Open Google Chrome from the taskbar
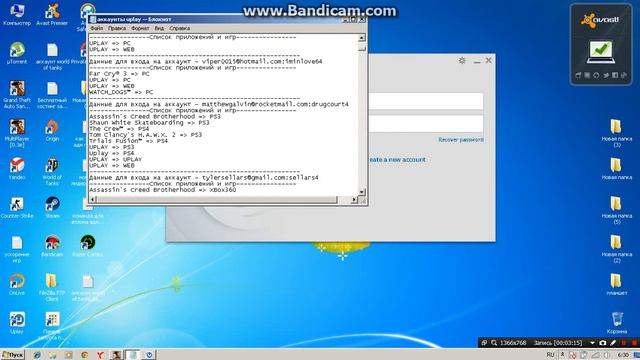 tap(84, 355)
